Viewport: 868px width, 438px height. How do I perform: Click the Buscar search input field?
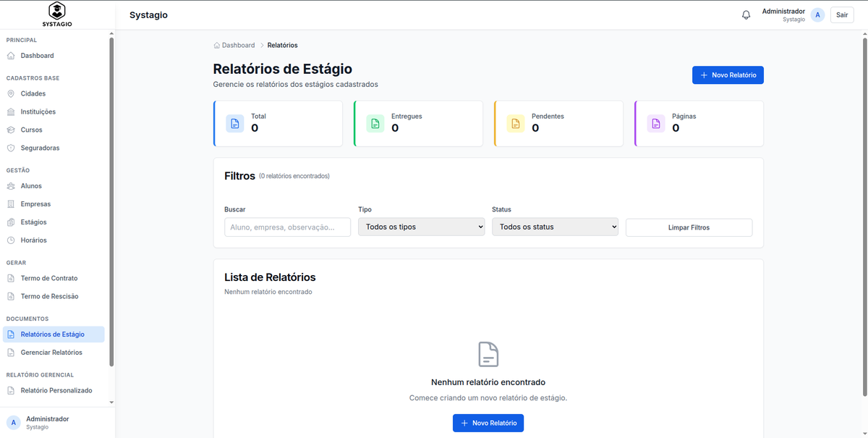[287, 227]
